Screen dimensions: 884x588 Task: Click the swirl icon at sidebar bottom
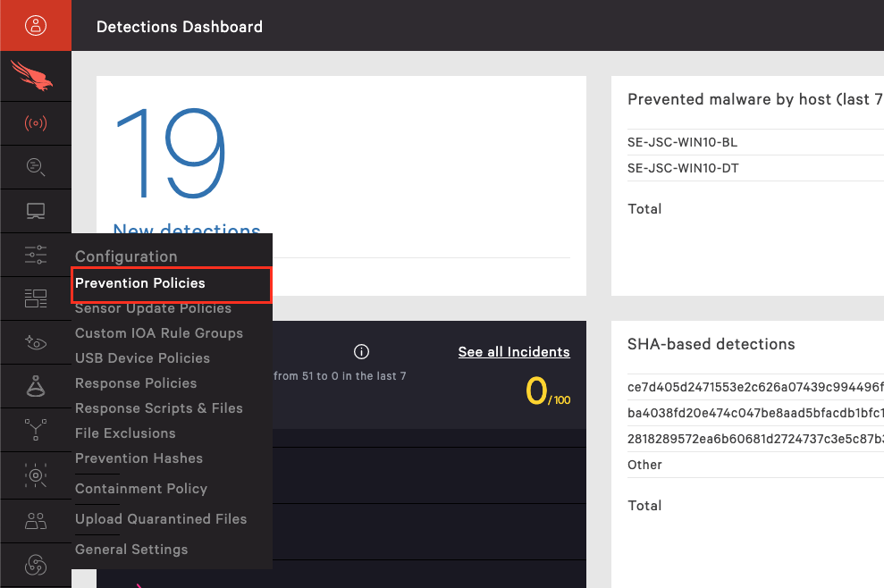(x=36, y=565)
